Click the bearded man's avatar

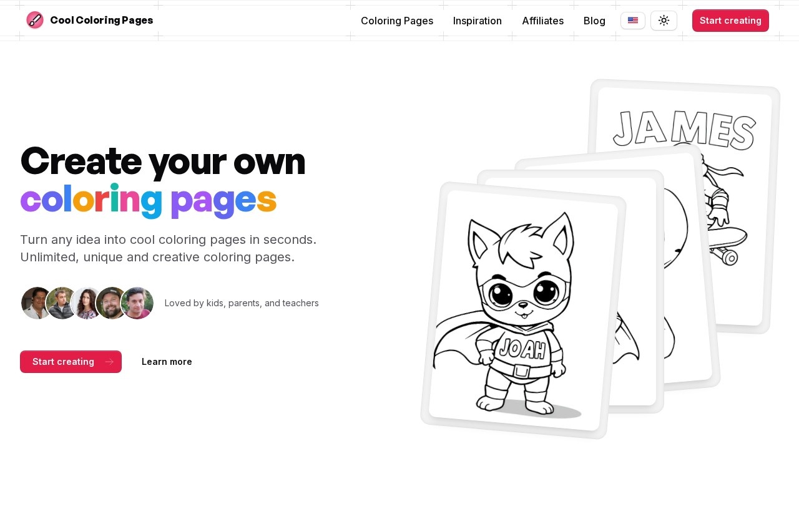[x=112, y=303]
